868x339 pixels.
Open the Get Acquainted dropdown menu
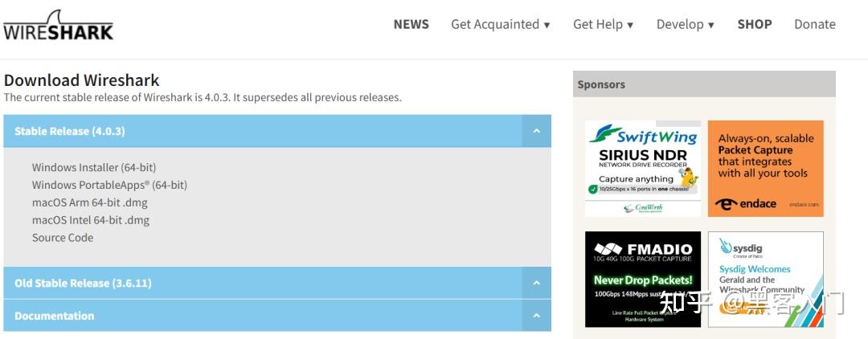[x=500, y=24]
